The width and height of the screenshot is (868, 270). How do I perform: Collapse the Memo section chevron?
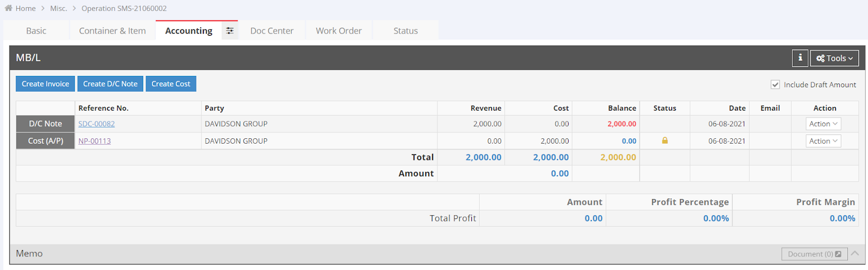click(x=855, y=254)
